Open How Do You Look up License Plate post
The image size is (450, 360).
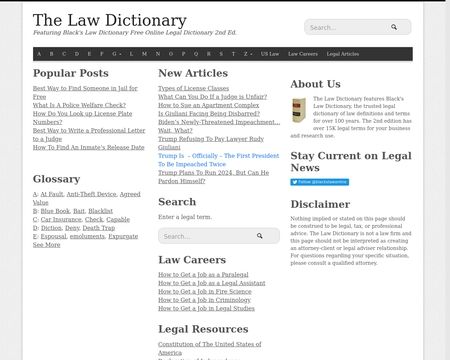82,118
